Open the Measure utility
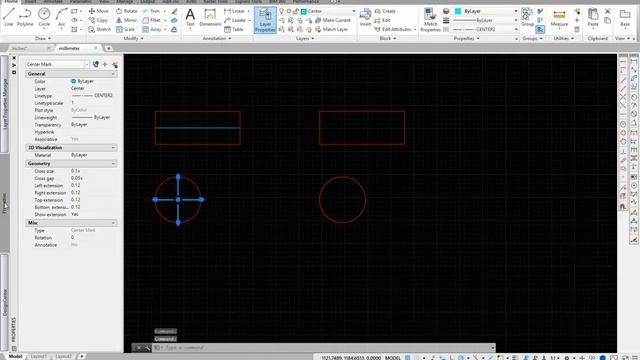This screenshot has width=640, height=360. [559, 18]
